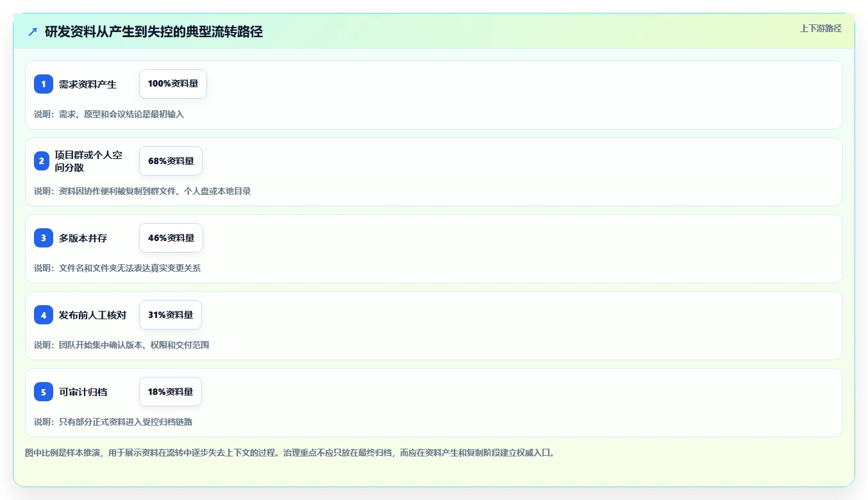Select the 多版本并存 step label
This screenshot has width=868, height=500.
[x=83, y=238]
